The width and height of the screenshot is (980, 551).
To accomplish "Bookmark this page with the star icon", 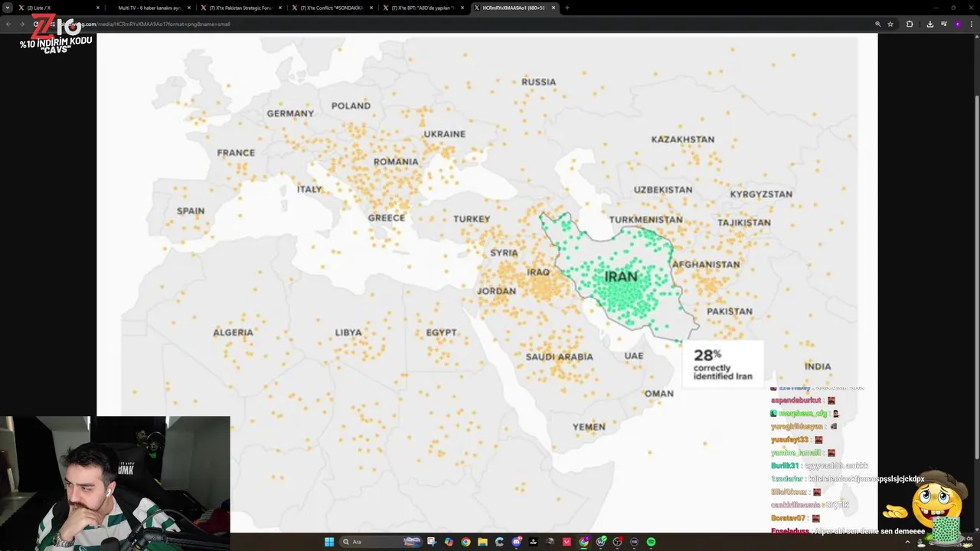I will pyautogui.click(x=890, y=24).
